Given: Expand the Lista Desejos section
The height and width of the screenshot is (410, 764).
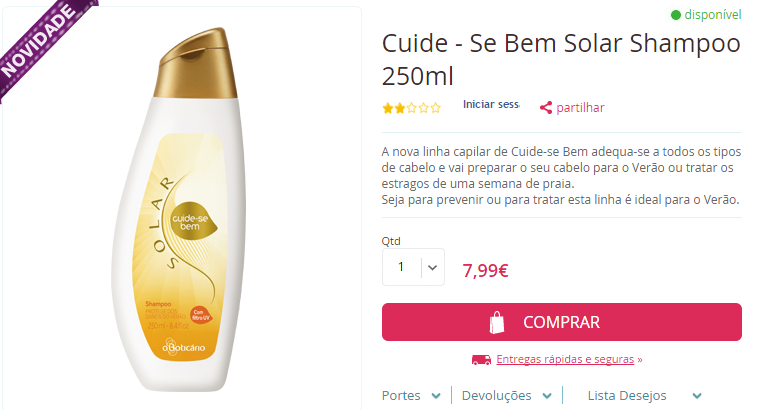Looking at the screenshot, I should pos(645,395).
